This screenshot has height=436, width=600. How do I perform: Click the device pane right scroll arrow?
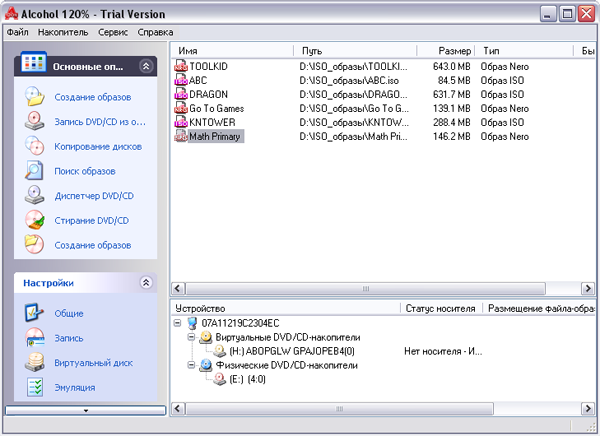[x=588, y=408]
